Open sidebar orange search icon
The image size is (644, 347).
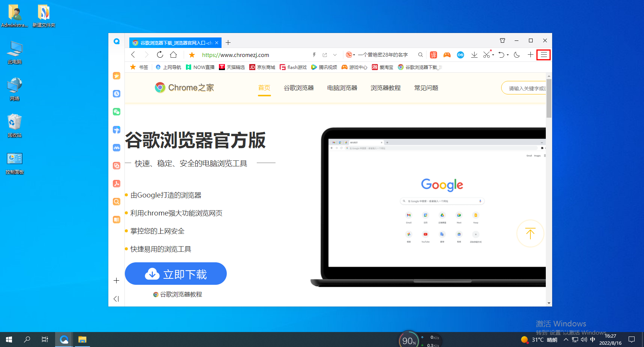(x=117, y=202)
